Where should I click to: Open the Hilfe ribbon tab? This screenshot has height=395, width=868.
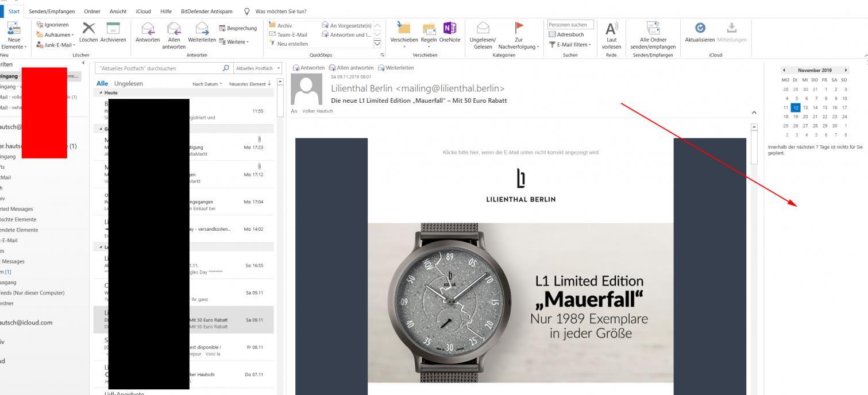[166, 11]
